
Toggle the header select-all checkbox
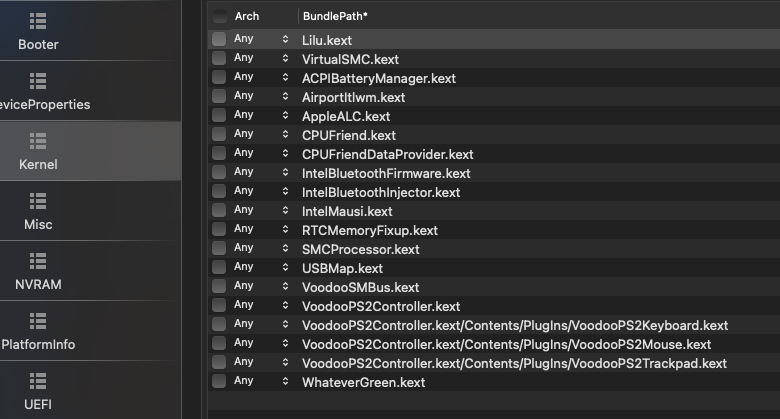coord(219,16)
